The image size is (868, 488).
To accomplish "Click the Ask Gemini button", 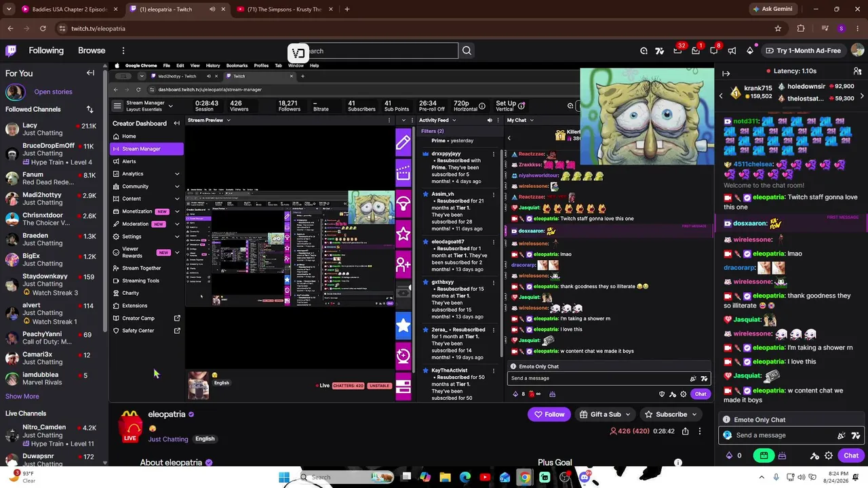I will point(772,9).
